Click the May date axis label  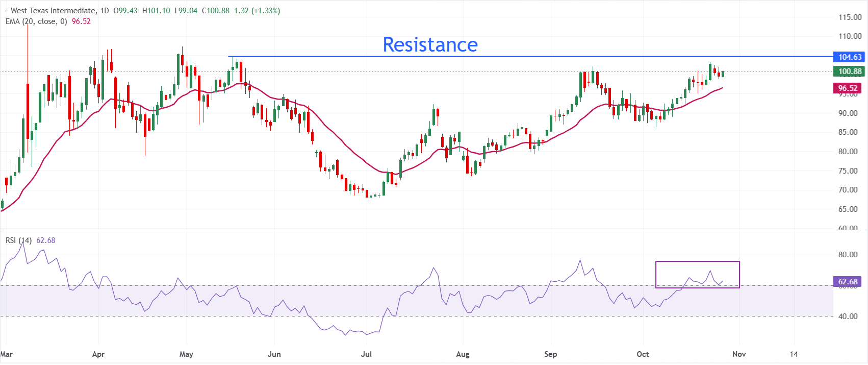(187, 354)
